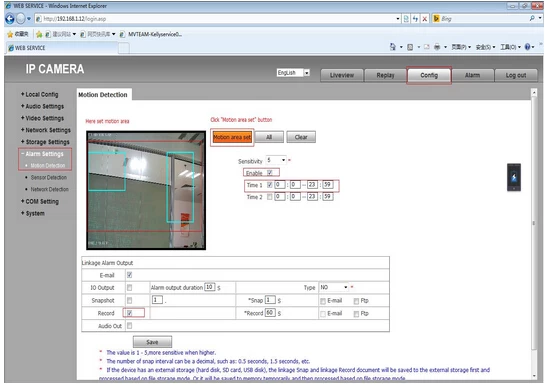Open the IO Output Type dropdown

pyautogui.click(x=334, y=287)
